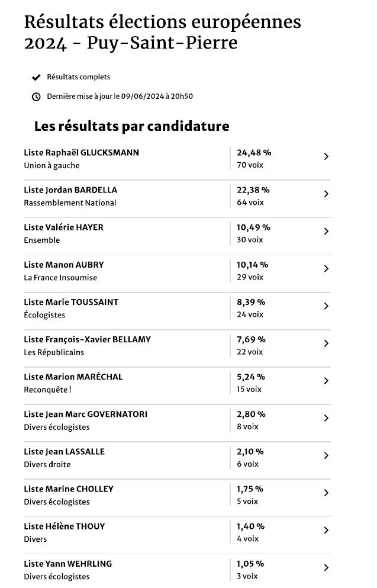Click Liste Valérie HAYER title
377x588 pixels.
pos(64,227)
